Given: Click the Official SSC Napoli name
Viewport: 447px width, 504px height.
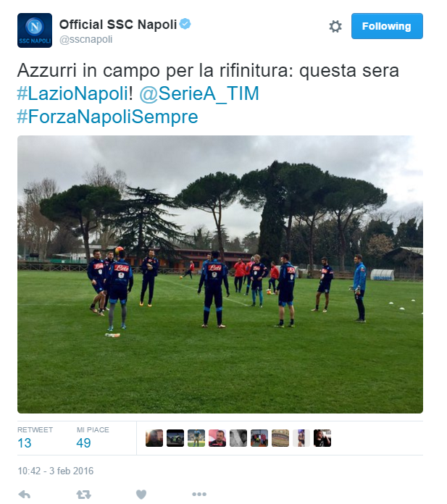Looking at the screenshot, I should coord(118,25).
